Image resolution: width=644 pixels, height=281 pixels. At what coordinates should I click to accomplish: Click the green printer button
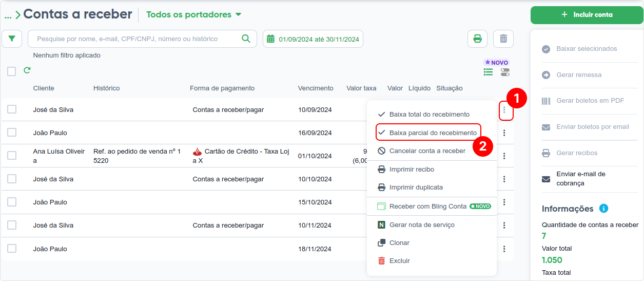coord(477,39)
